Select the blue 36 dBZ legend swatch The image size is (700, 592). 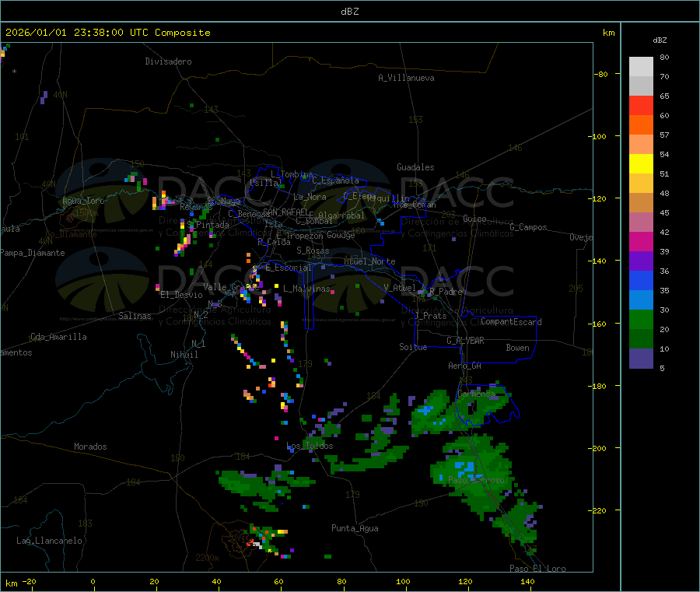click(641, 280)
